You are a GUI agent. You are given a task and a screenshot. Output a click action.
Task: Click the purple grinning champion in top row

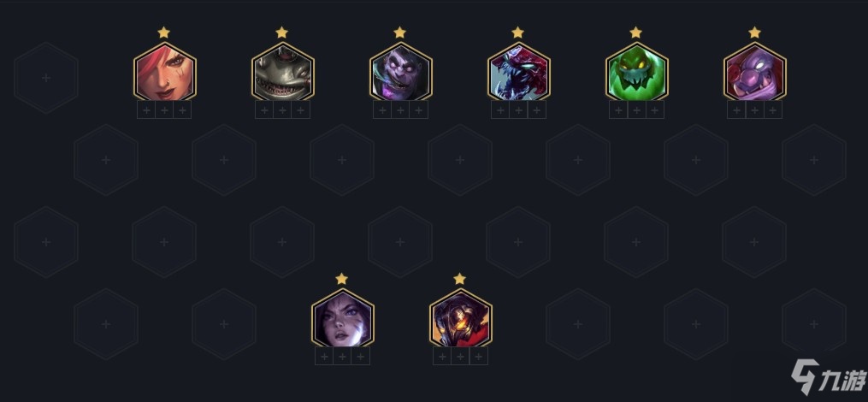pos(754,72)
